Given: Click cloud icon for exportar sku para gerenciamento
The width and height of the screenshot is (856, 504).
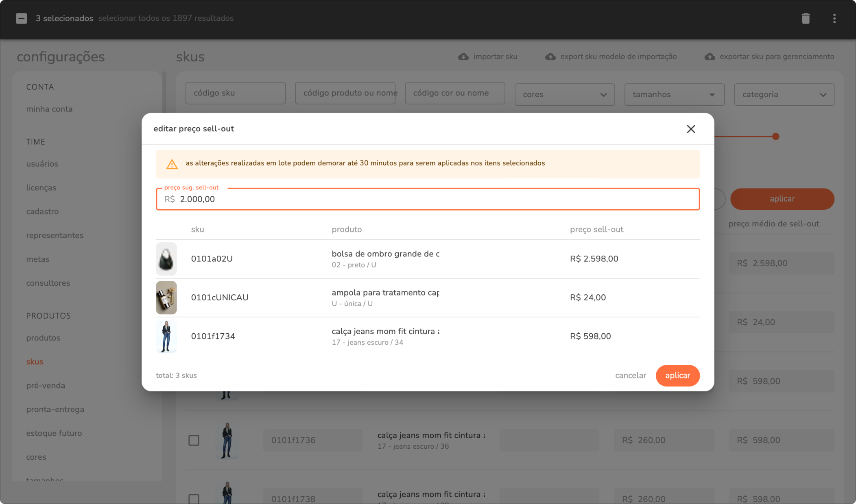Looking at the screenshot, I should pyautogui.click(x=710, y=57).
